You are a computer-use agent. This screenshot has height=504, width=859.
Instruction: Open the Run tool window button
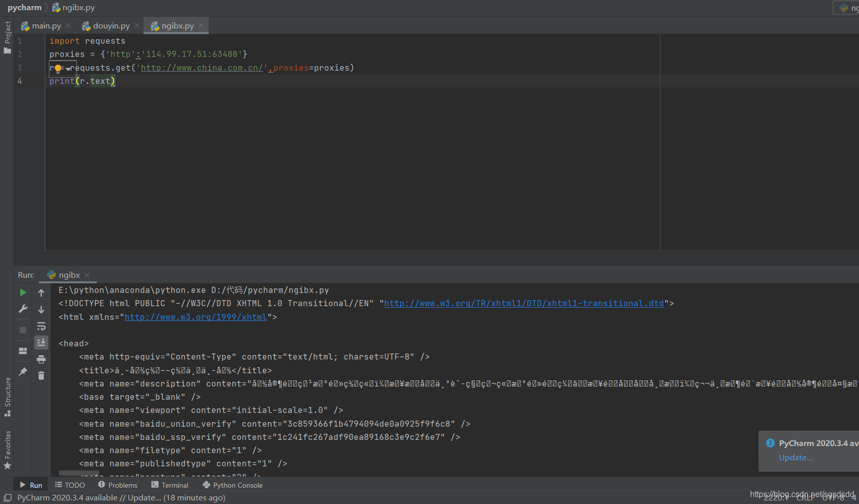(31, 485)
